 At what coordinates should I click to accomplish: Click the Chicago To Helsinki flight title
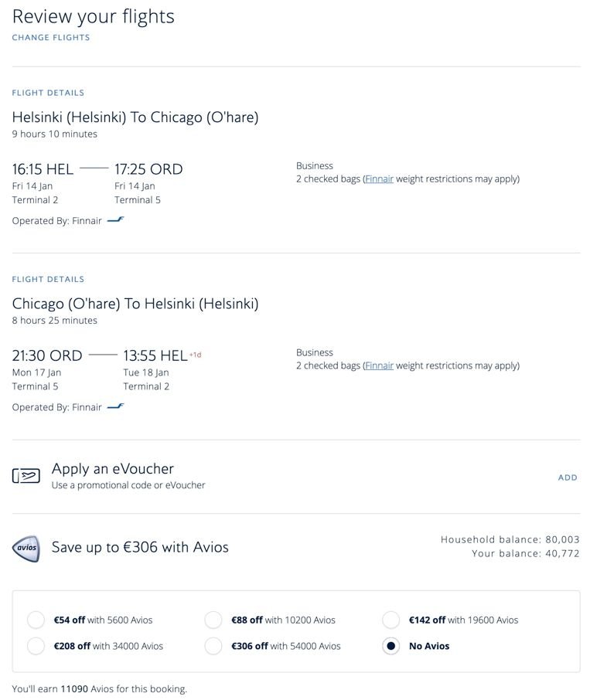(135, 304)
